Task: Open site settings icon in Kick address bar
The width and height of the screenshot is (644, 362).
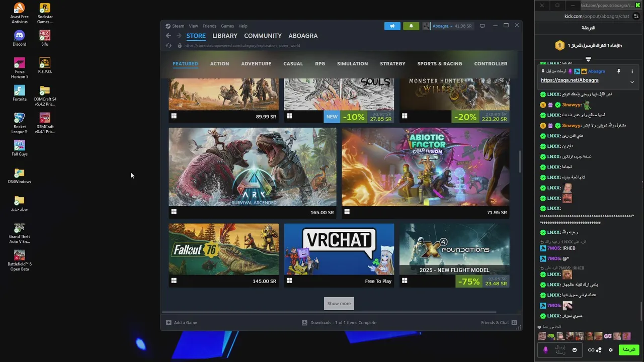Action: [636, 16]
